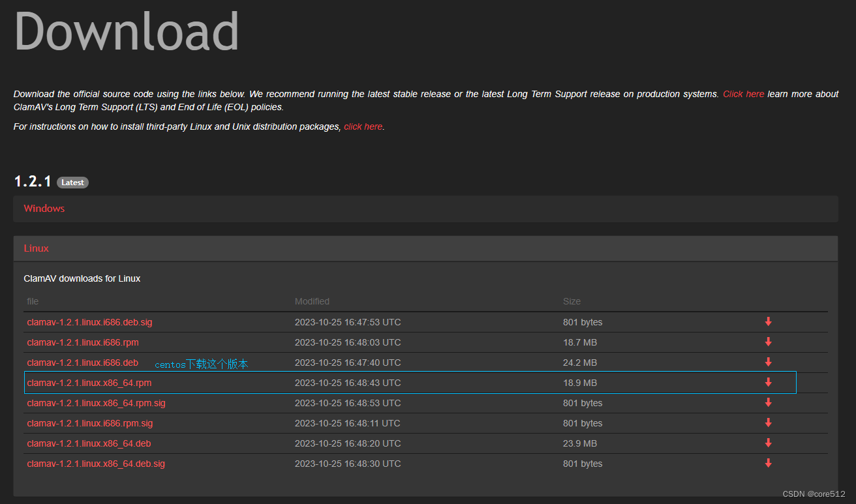Select size value '23.9 MB'
Screen dimensions: 856x504
pos(580,443)
